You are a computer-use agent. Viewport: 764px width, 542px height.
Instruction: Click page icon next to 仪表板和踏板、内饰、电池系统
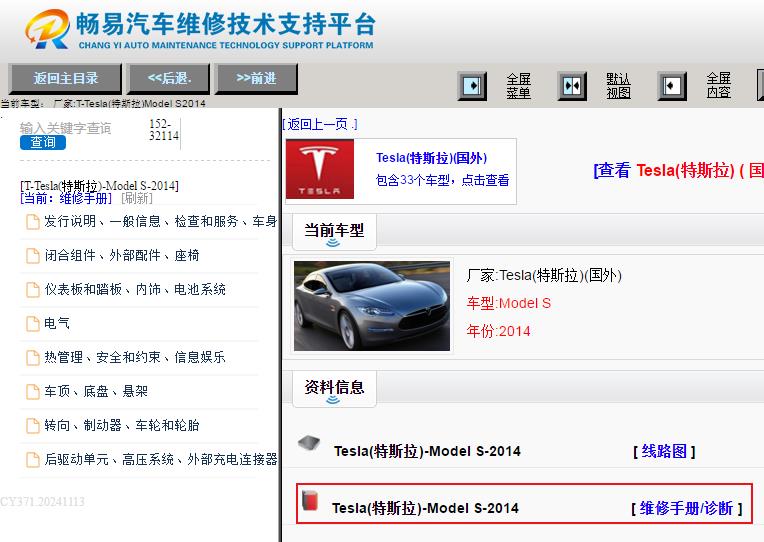coord(33,290)
